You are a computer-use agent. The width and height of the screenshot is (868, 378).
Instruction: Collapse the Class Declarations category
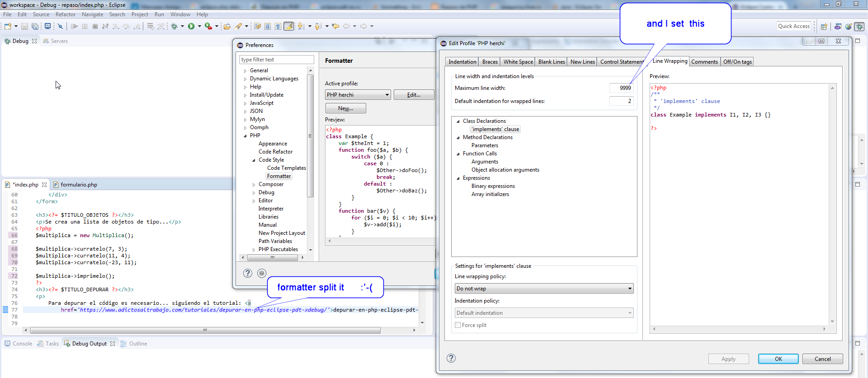[458, 121]
